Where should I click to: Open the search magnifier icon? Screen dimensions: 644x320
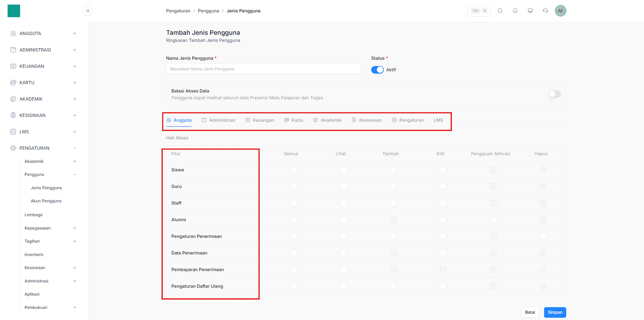pyautogui.click(x=500, y=11)
